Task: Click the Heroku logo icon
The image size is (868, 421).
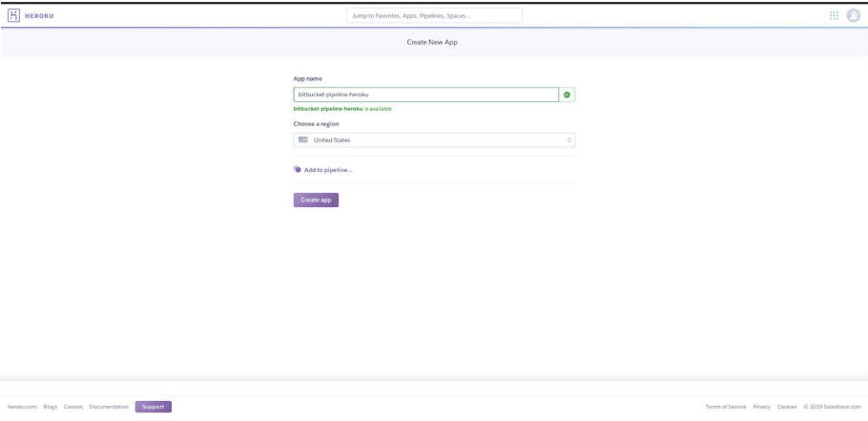Action: click(x=14, y=15)
